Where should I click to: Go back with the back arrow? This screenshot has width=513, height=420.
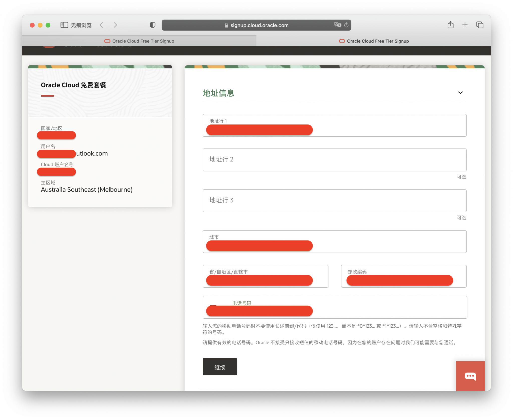[x=101, y=25]
